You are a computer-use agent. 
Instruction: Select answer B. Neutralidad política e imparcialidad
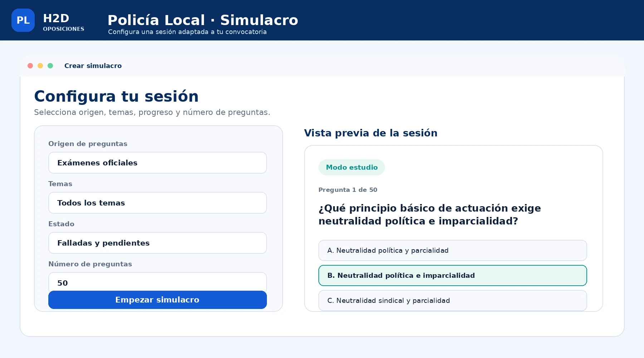click(453, 276)
